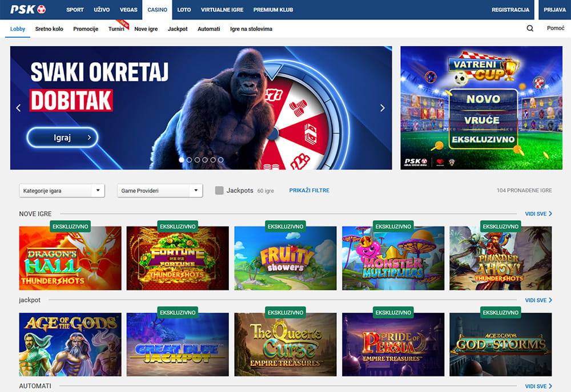Open the LOTO menu
This screenshot has height=392, width=571.
click(184, 10)
